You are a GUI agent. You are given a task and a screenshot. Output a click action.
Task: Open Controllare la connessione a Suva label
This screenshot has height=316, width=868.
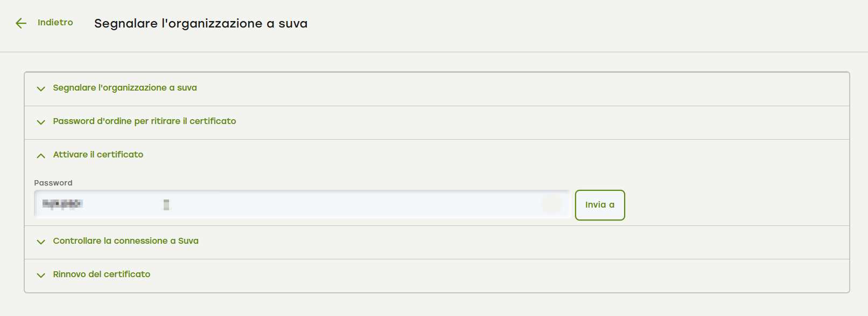tap(125, 241)
